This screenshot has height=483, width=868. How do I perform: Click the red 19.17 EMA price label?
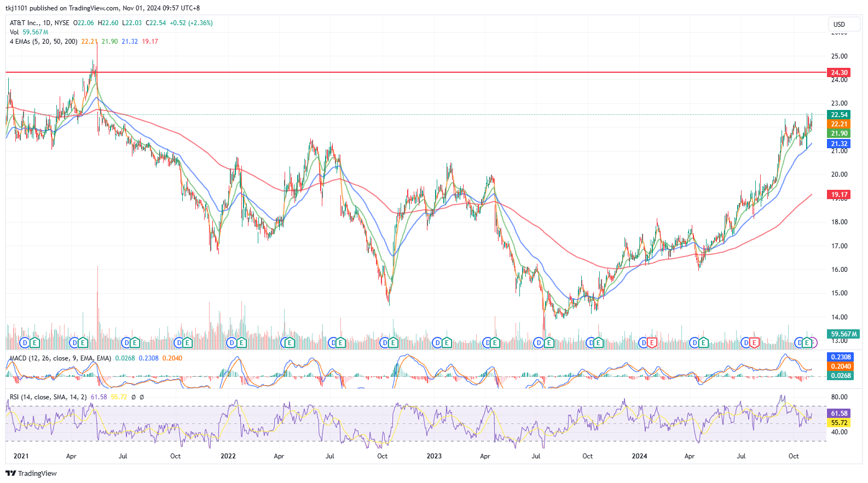[839, 195]
